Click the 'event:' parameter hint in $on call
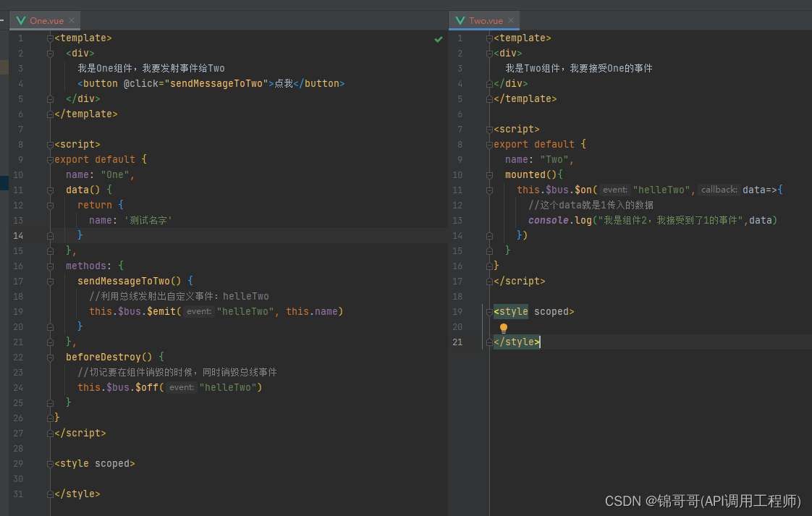The width and height of the screenshot is (812, 516). tap(614, 190)
